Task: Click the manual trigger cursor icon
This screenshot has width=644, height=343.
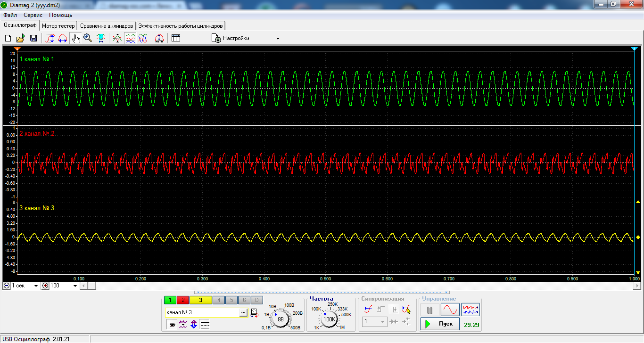Action: (x=406, y=310)
